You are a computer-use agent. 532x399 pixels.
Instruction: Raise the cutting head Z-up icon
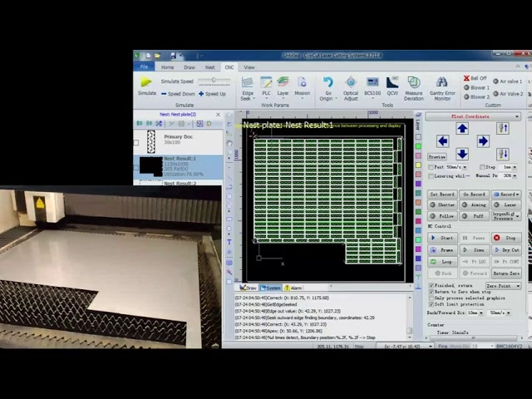(x=502, y=128)
